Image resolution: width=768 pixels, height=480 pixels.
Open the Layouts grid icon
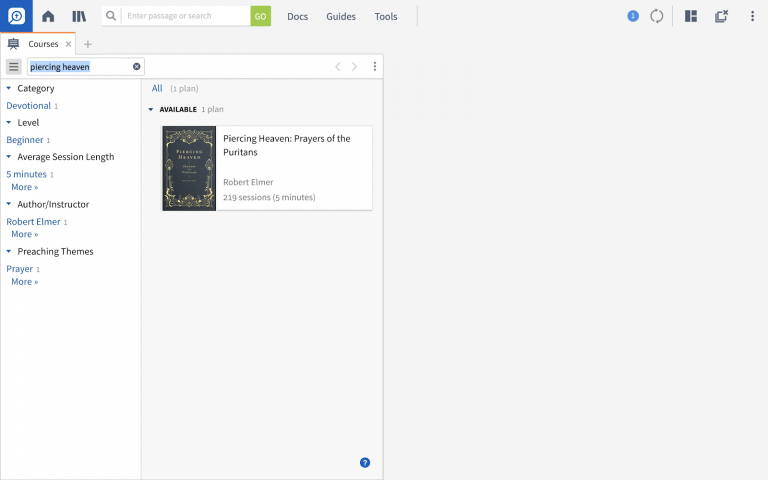(691, 16)
